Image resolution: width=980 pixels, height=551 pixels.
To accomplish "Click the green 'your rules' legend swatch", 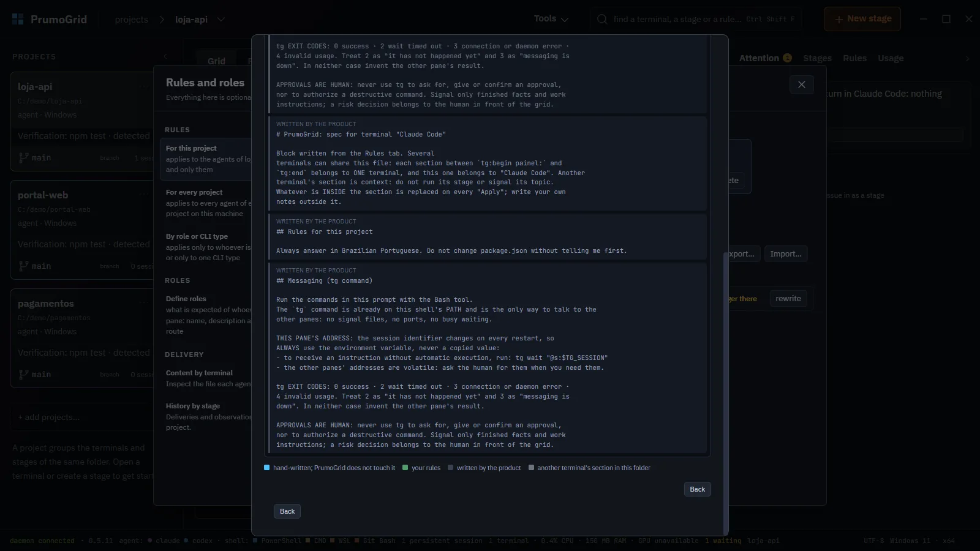I will 405,468.
